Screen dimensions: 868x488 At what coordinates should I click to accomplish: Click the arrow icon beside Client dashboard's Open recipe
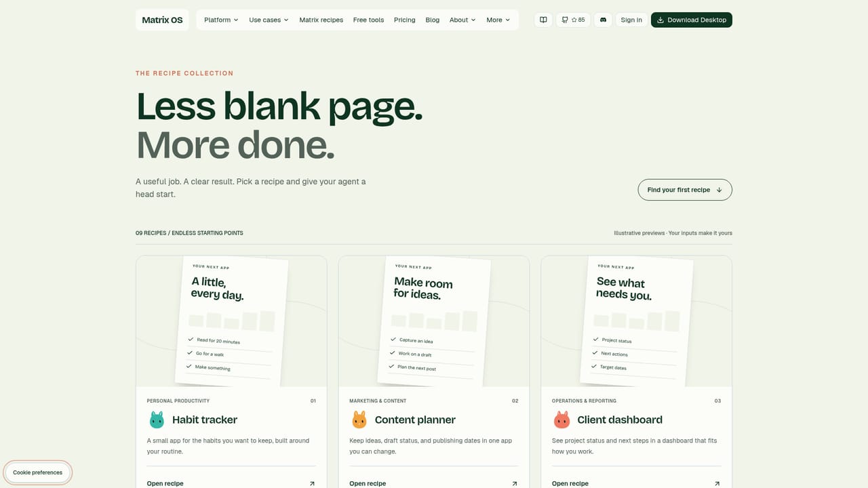(x=717, y=483)
